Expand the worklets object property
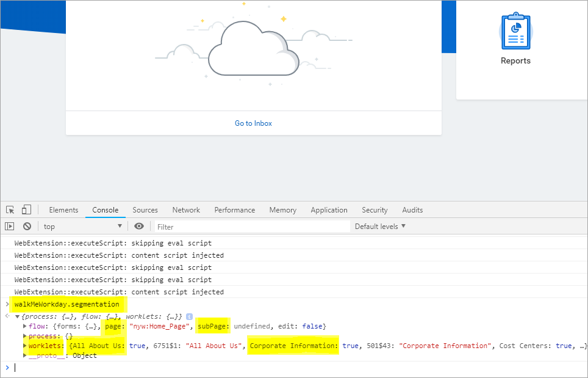 tap(25, 346)
